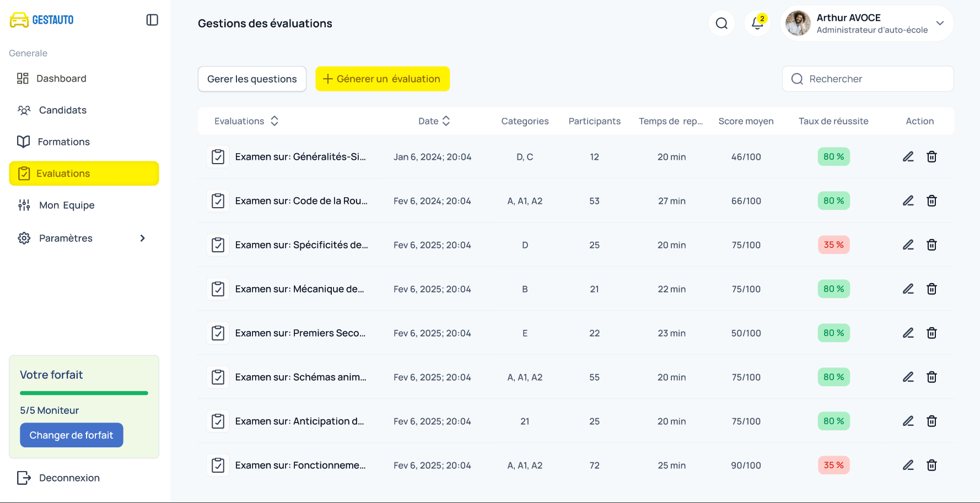Open the Formations menu item
Viewport: 980px width, 503px height.
[x=63, y=142]
